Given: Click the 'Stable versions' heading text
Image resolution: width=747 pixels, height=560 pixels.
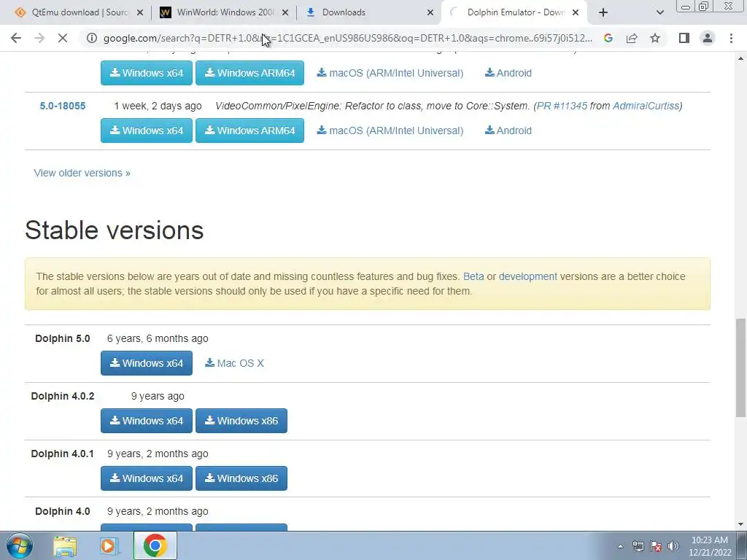Looking at the screenshot, I should 115,230.
